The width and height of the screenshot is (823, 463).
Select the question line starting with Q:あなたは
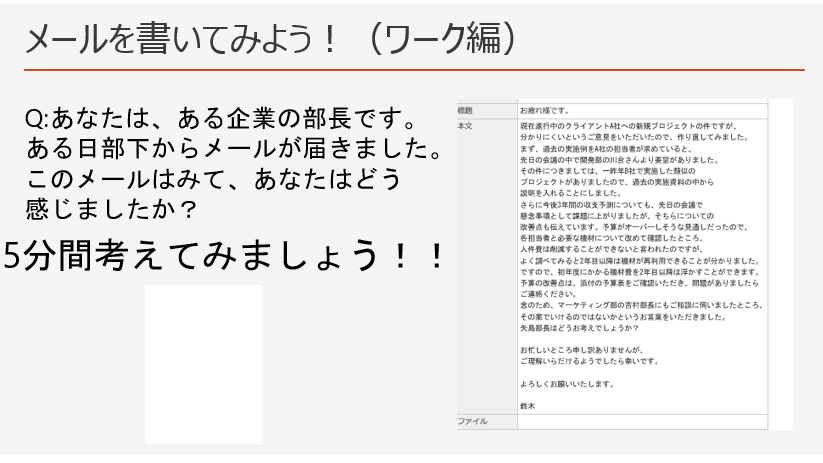click(x=219, y=120)
